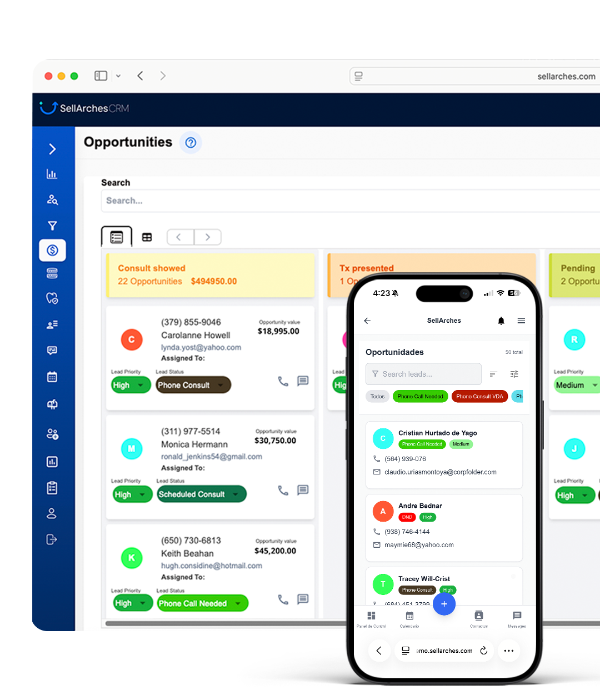Call Carolanne Howell with phone icon

point(283,381)
